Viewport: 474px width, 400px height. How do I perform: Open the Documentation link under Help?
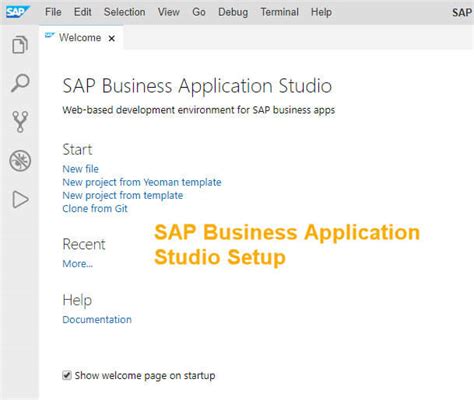97,319
